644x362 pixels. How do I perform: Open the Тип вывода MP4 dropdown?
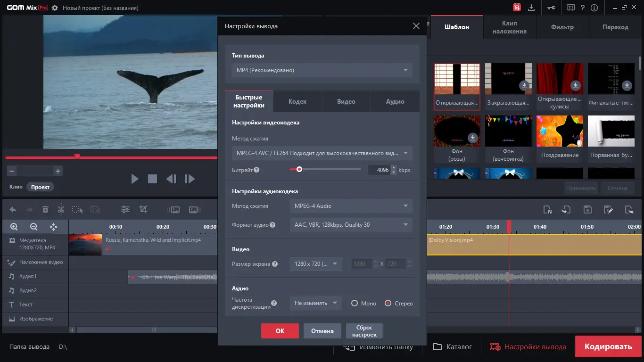pos(322,69)
